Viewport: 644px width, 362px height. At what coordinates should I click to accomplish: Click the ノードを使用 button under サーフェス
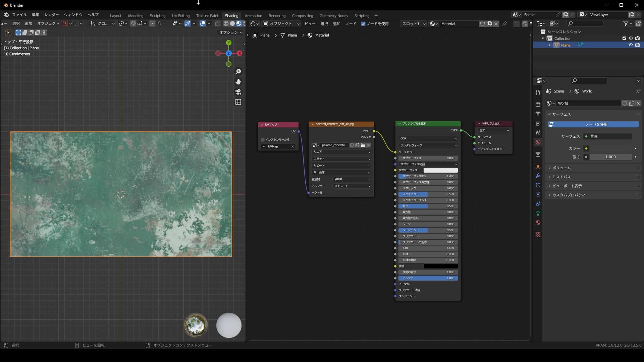(x=593, y=124)
